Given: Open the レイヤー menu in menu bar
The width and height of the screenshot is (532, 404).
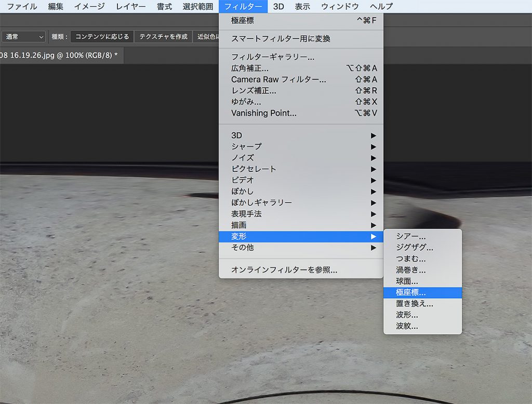Looking at the screenshot, I should pyautogui.click(x=131, y=6).
